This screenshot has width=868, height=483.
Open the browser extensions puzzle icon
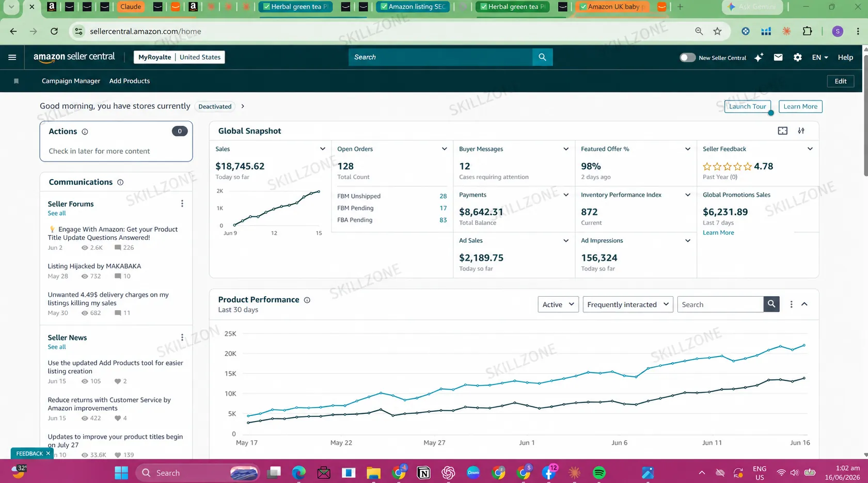(x=807, y=31)
